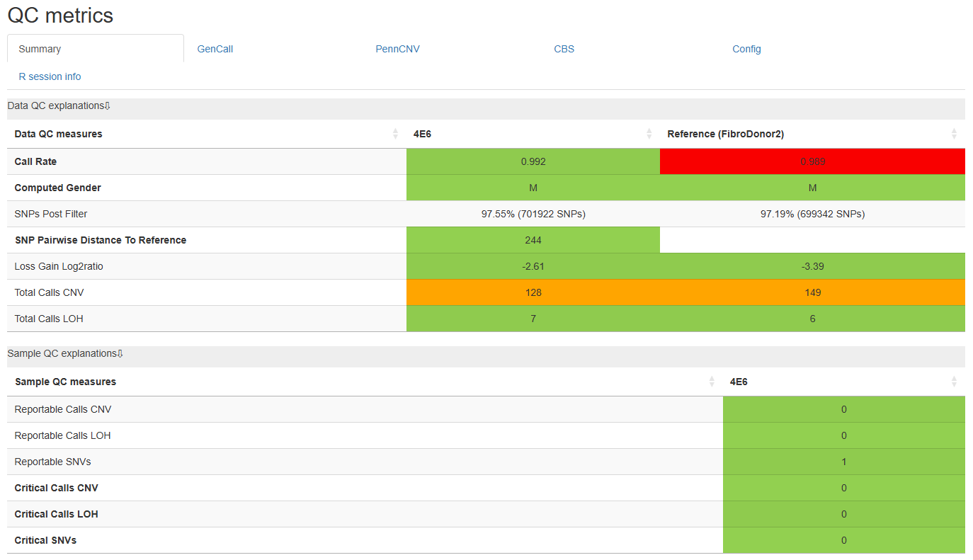The height and width of the screenshot is (560, 973).
Task: Open the GenCall tab
Action: click(x=215, y=49)
